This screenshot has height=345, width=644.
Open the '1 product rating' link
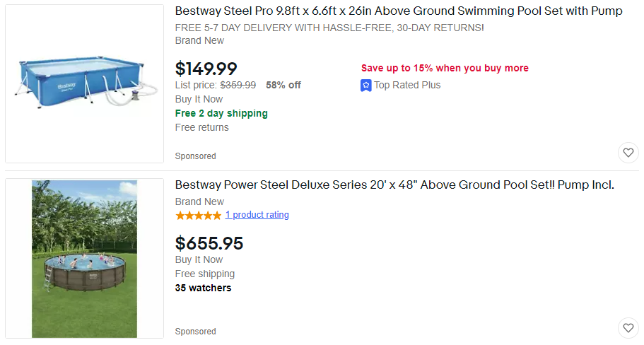[257, 215]
